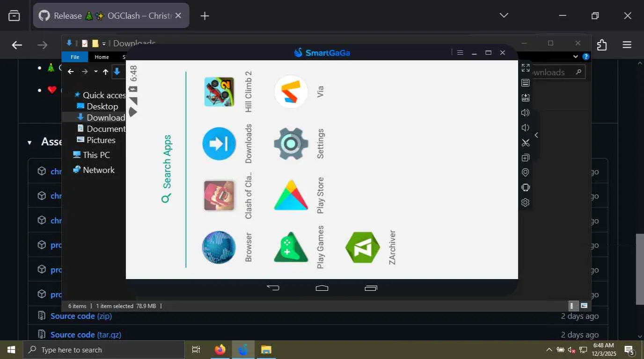Expand the Explorer ribbon chevron
The image size is (644, 359).
pyautogui.click(x=576, y=57)
